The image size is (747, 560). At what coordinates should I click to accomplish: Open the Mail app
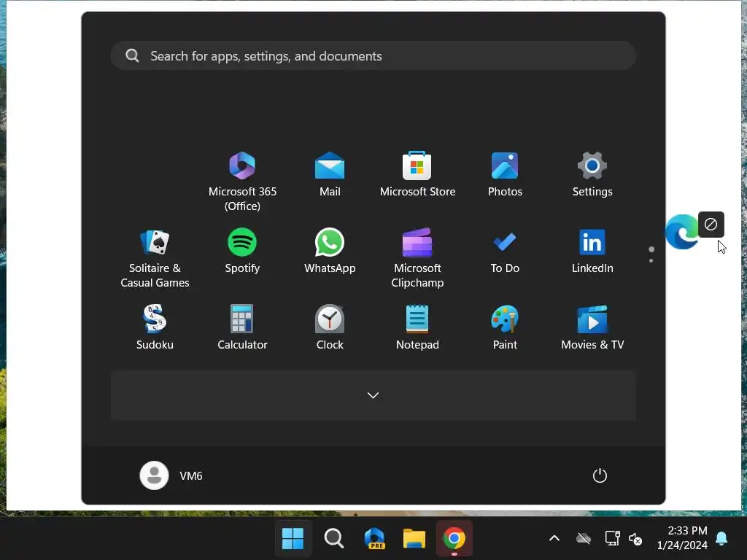[330, 174]
